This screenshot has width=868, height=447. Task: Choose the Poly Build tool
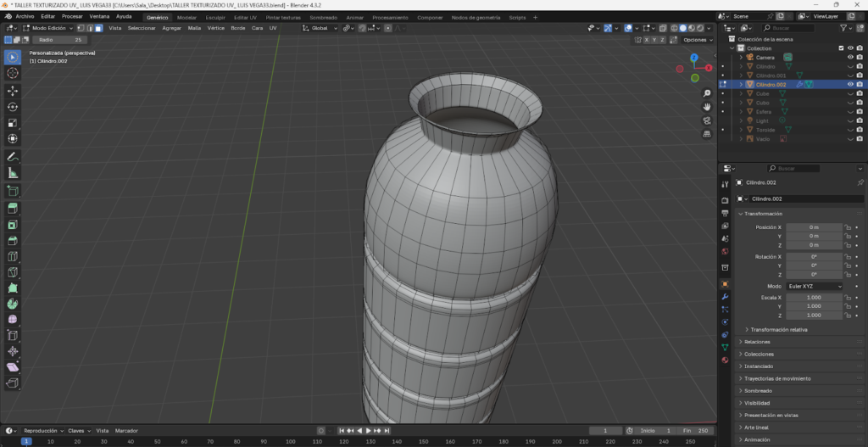pos(13,288)
